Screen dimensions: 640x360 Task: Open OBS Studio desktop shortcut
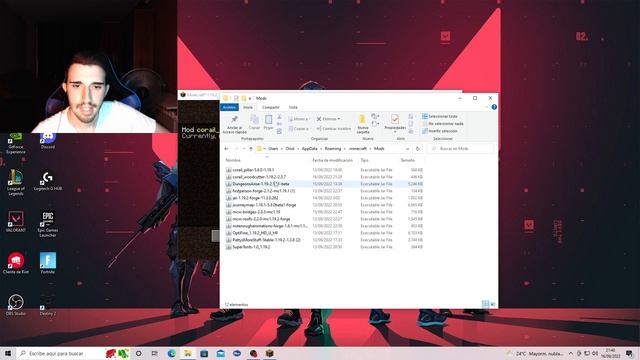[x=16, y=305]
